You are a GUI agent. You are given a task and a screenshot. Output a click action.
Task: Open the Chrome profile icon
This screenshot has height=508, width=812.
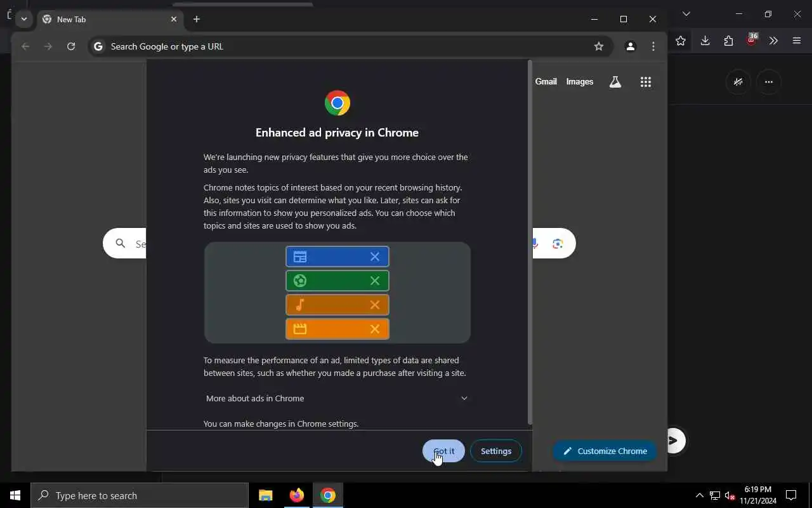tap(630, 46)
